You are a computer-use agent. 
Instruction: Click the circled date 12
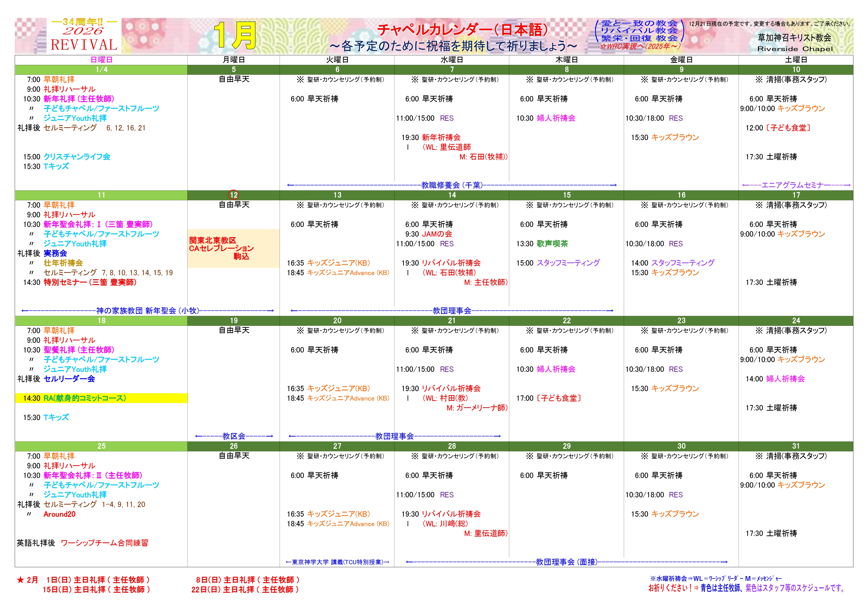[234, 195]
